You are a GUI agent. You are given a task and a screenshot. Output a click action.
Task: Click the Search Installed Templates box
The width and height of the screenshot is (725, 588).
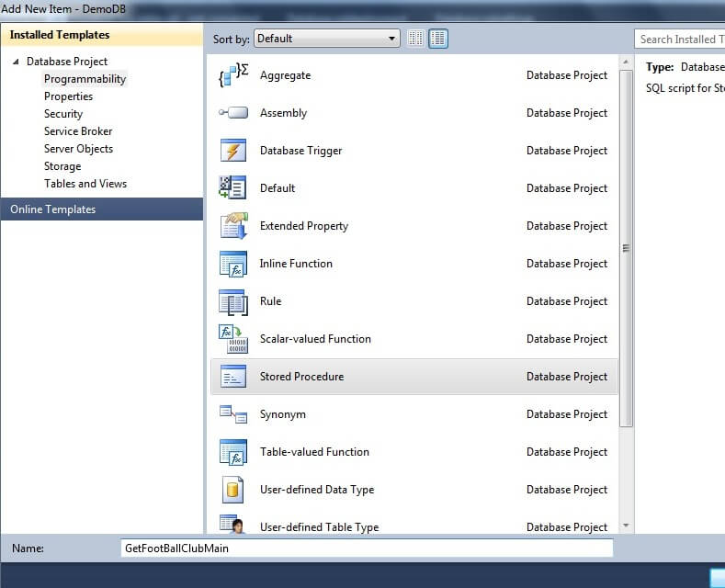coord(680,40)
